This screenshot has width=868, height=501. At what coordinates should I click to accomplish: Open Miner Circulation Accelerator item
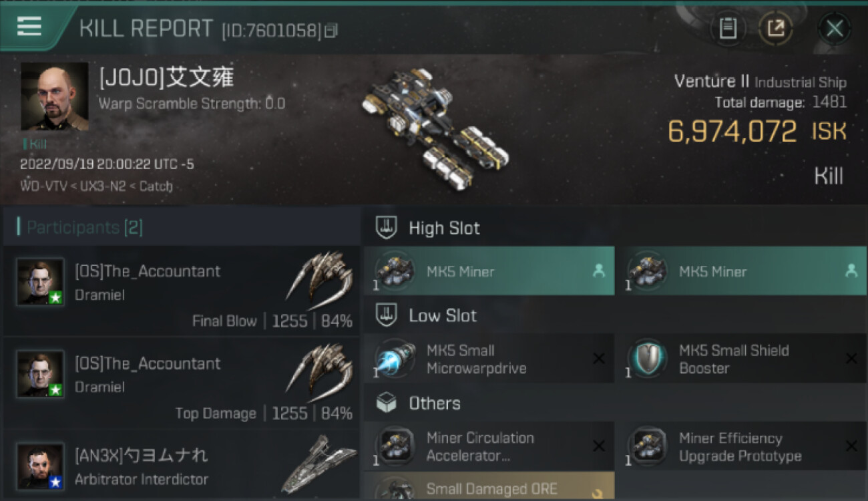(x=489, y=447)
